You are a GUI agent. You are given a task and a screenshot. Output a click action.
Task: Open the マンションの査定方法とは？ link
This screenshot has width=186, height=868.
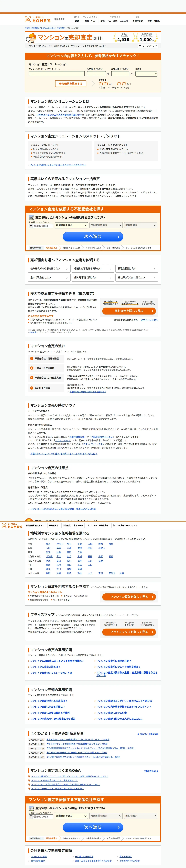pyautogui.click(x=45, y=667)
